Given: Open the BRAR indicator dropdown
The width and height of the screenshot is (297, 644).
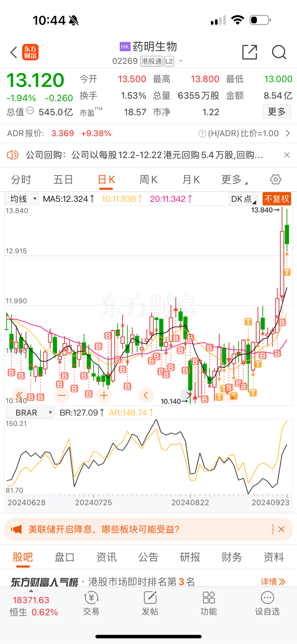Looking at the screenshot, I should pos(30,413).
